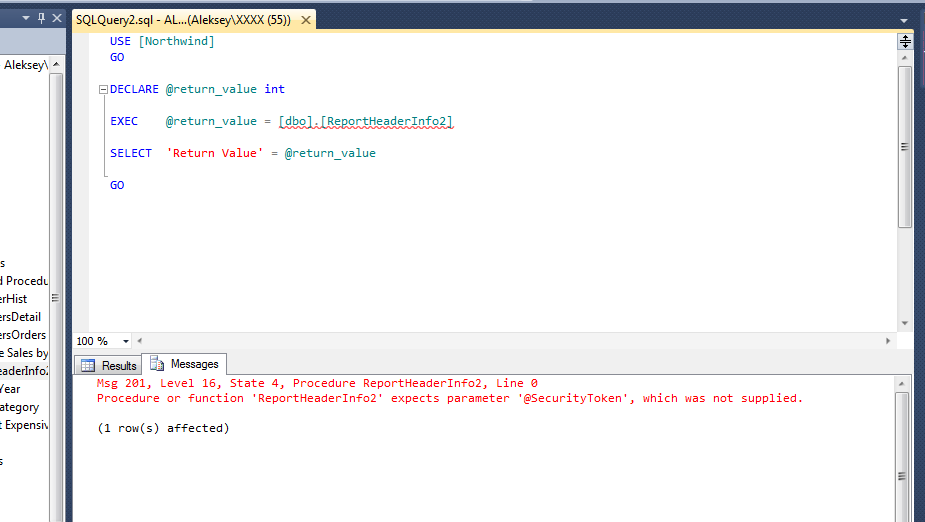This screenshot has width=925, height=522.
Task: Click the Results grid icon
Action: click(88, 366)
